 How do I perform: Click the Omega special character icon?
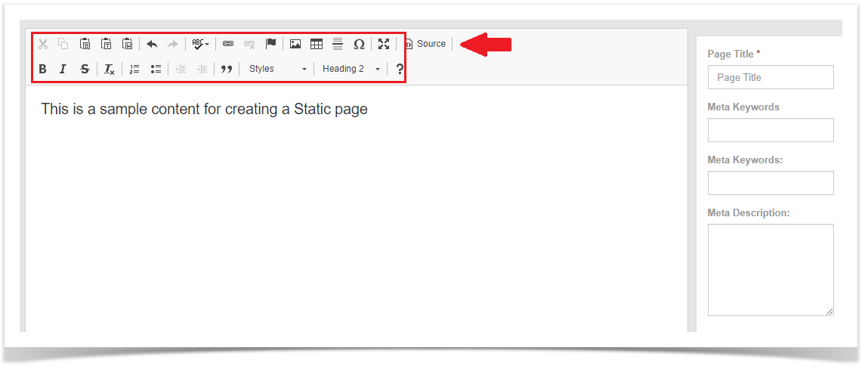point(360,44)
